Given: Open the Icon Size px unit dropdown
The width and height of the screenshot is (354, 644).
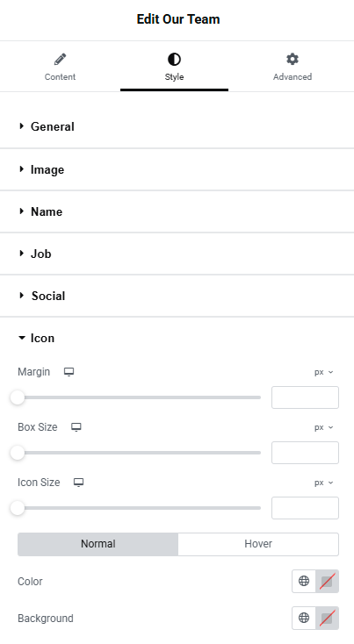Looking at the screenshot, I should [323, 483].
